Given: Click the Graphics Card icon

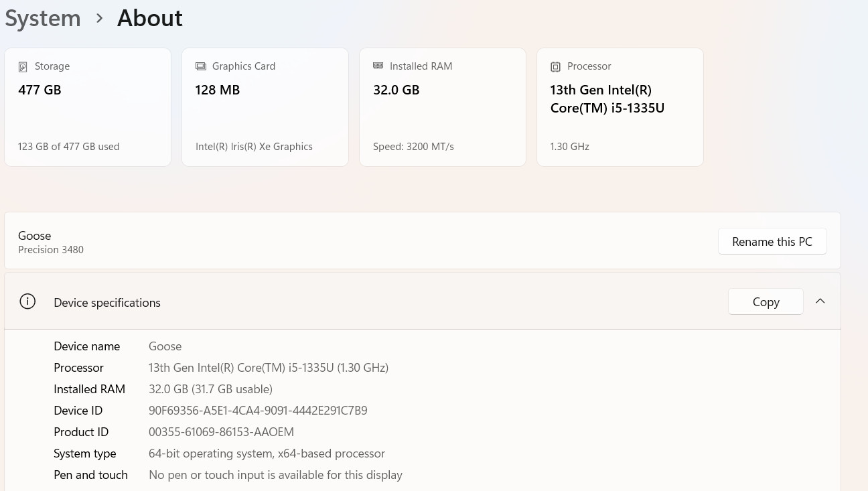Looking at the screenshot, I should click(200, 66).
